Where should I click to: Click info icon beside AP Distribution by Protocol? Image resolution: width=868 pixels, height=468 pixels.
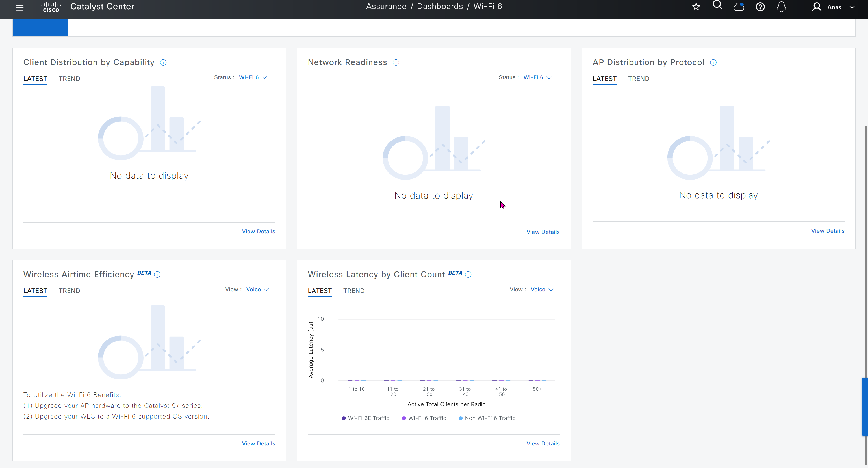(x=713, y=63)
